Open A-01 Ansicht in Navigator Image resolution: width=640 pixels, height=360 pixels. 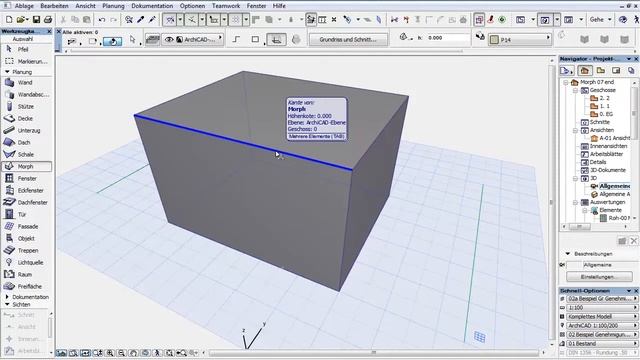610,138
